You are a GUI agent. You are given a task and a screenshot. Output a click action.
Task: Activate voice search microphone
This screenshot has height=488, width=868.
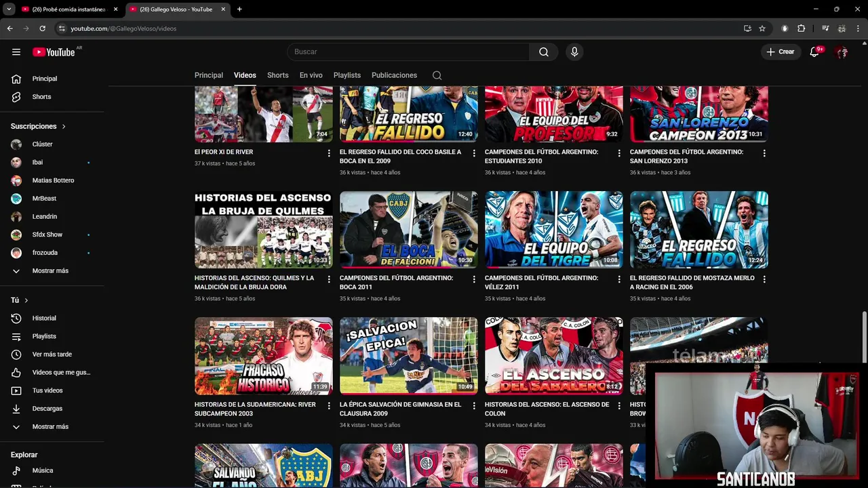tap(574, 52)
